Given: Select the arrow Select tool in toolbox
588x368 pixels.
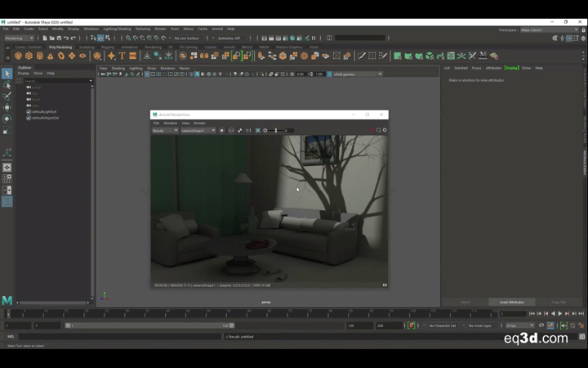Looking at the screenshot, I should click(x=7, y=74).
